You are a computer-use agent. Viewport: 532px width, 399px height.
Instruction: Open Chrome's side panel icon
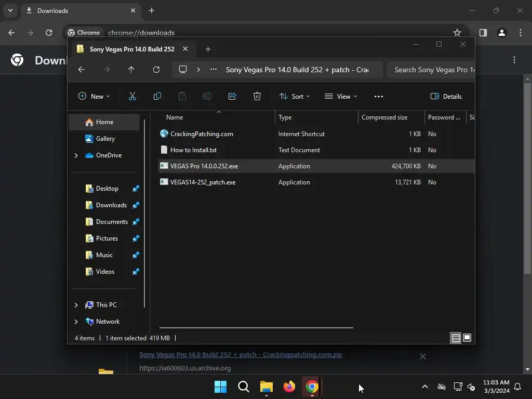483,33
